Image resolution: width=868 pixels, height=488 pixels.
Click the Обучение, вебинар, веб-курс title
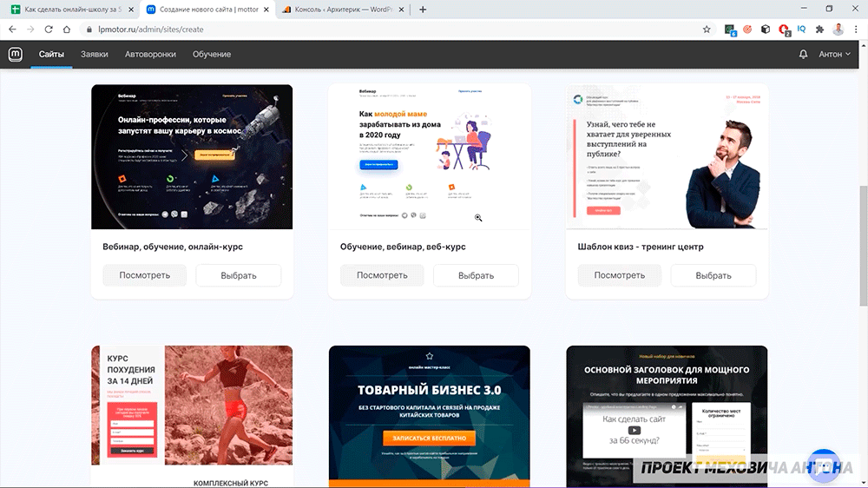coord(403,247)
